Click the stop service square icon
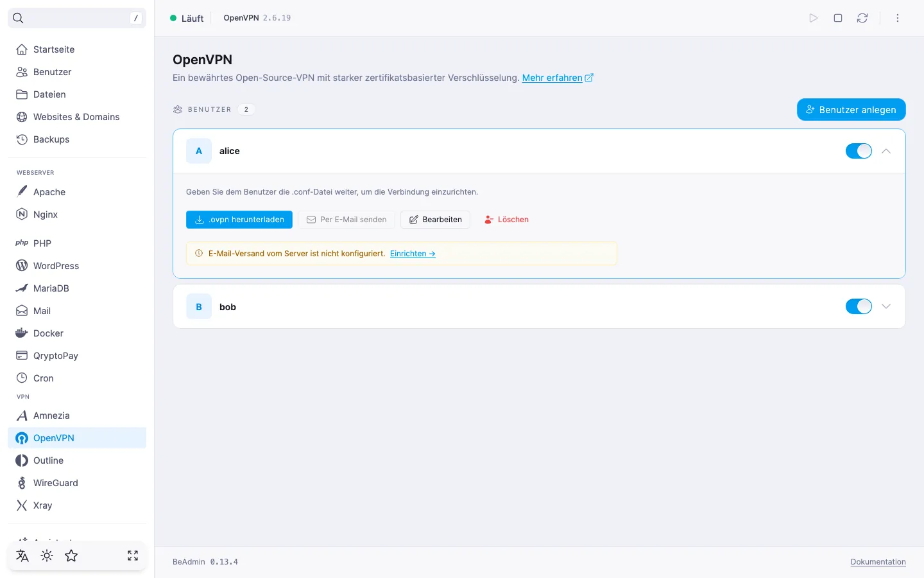This screenshot has height=578, width=924. point(838,18)
